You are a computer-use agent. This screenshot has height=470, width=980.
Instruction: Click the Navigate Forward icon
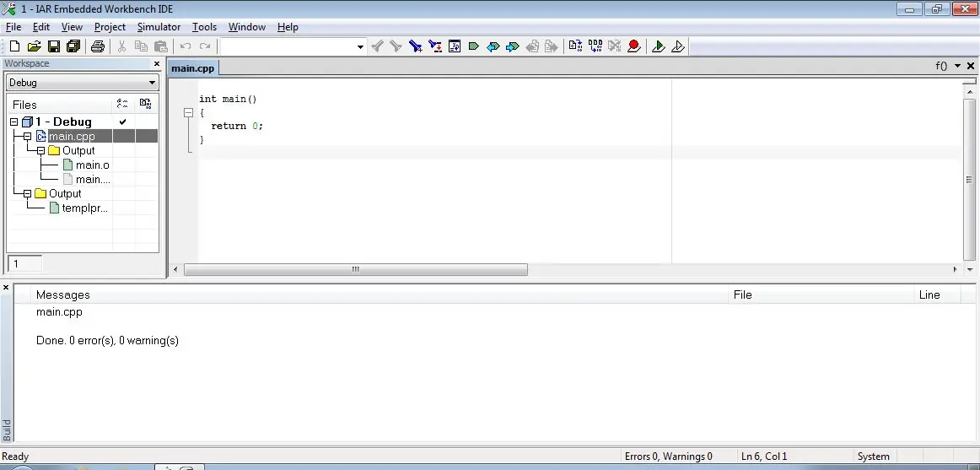[552, 46]
